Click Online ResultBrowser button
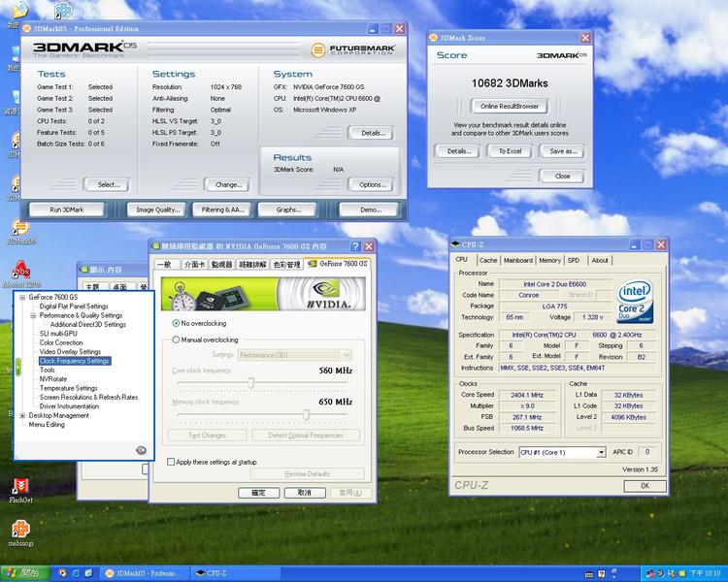The image size is (728, 582). 510,107
